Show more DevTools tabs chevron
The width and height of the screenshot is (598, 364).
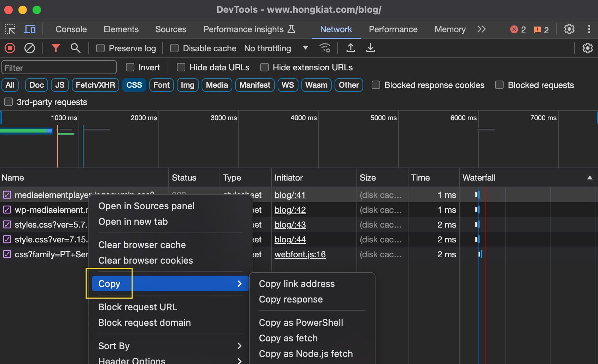pos(482,29)
